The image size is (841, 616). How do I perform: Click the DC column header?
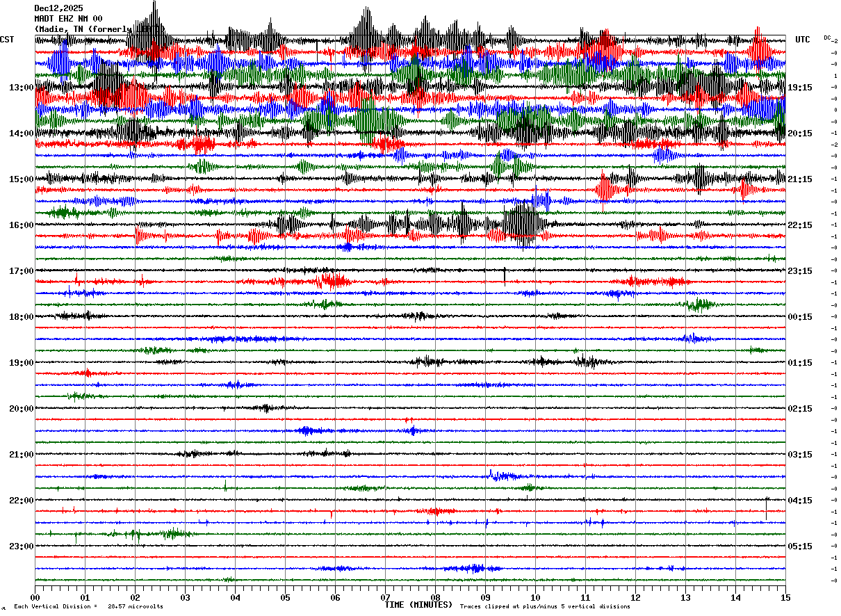click(x=827, y=38)
